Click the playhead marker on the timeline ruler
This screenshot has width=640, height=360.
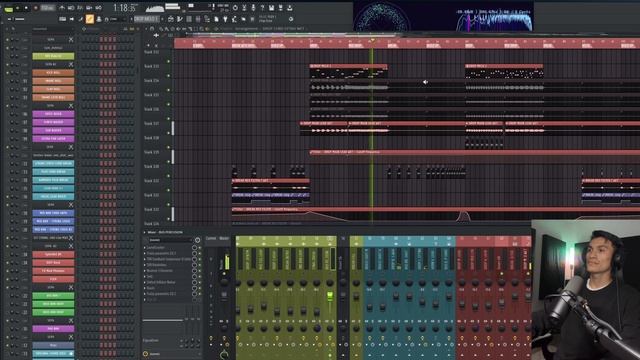coord(372,40)
